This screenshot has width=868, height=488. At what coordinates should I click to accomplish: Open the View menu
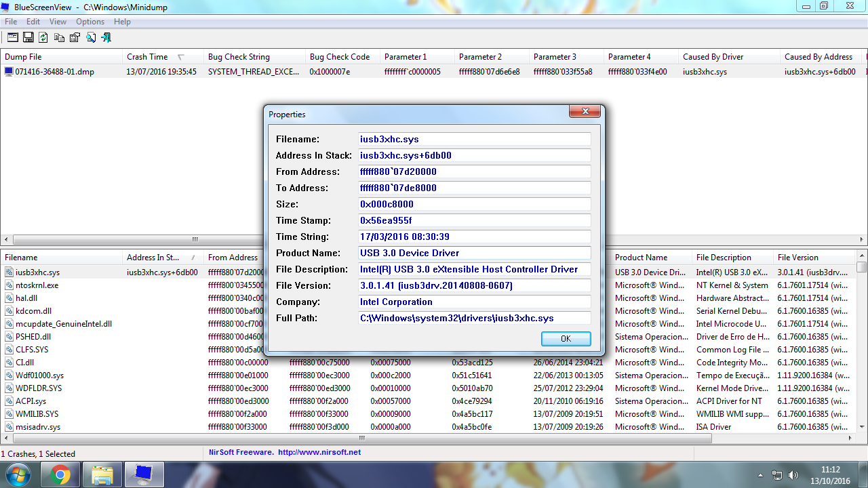tap(58, 22)
